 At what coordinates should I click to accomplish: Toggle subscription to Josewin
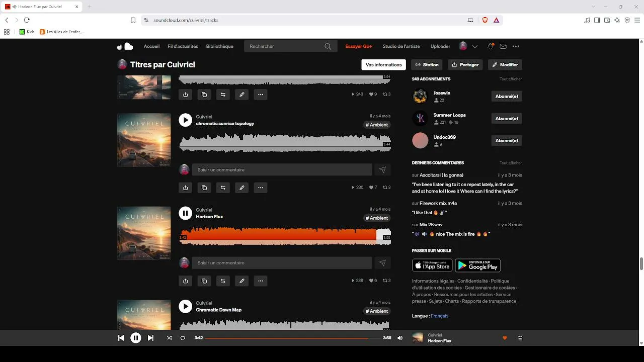click(507, 96)
